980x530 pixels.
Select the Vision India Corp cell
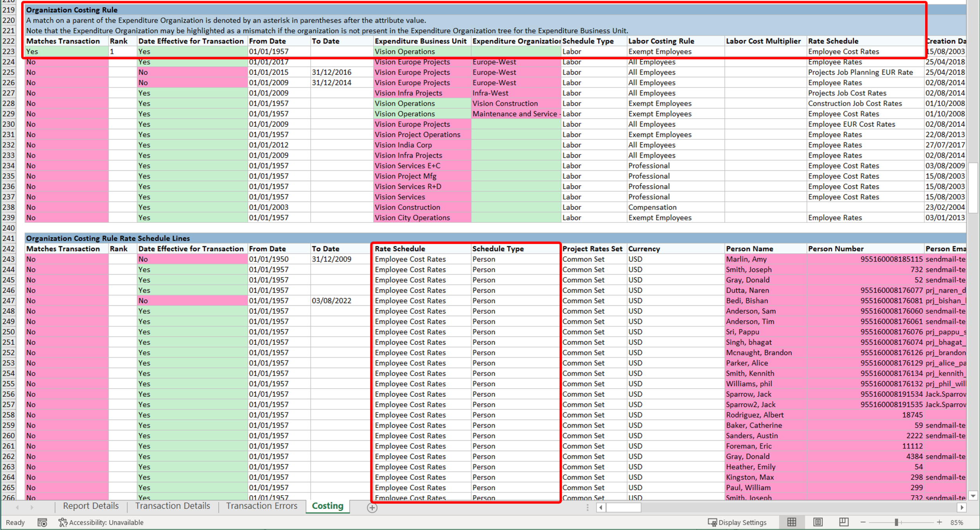pyautogui.click(x=422, y=145)
